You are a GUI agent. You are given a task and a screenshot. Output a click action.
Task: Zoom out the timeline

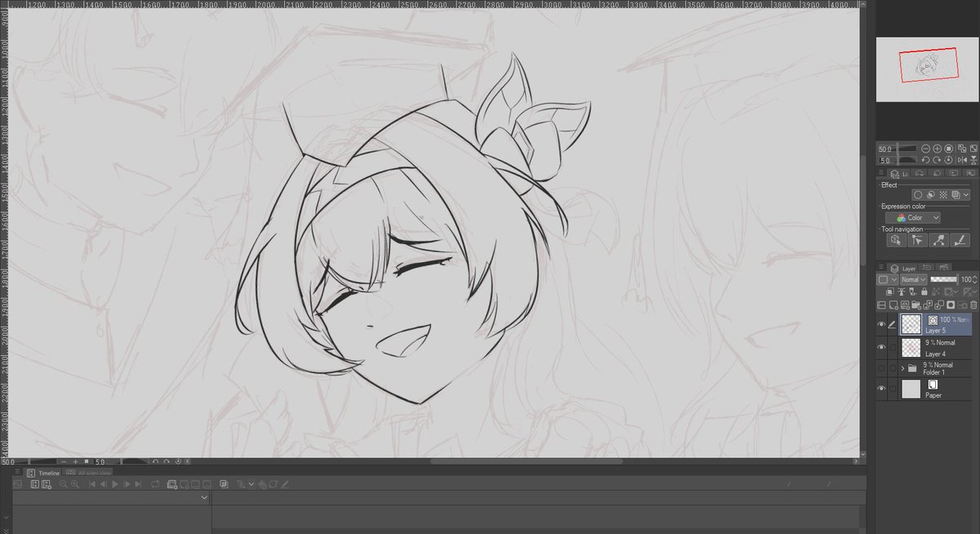pos(64,484)
